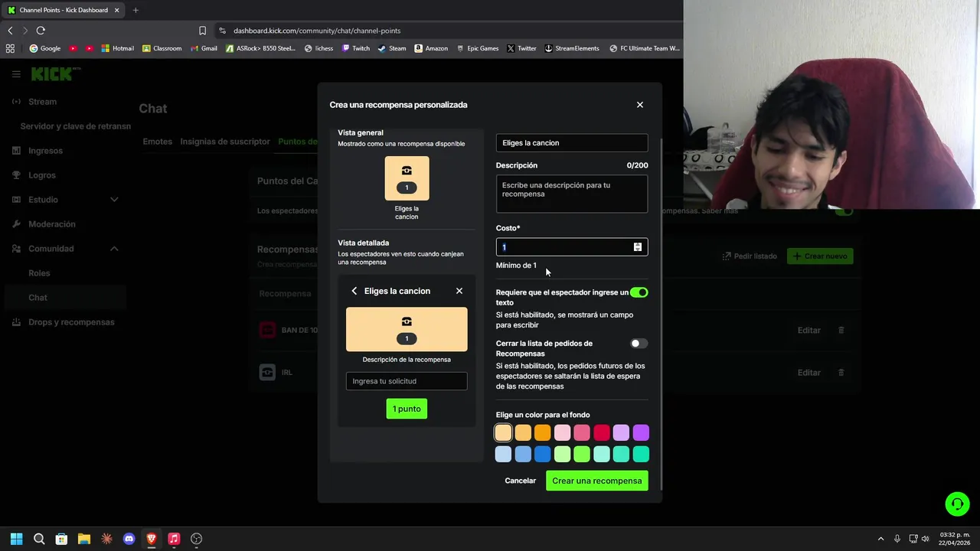Choose the bright purple background color swatch
This screenshot has height=551, width=980.
click(641, 433)
